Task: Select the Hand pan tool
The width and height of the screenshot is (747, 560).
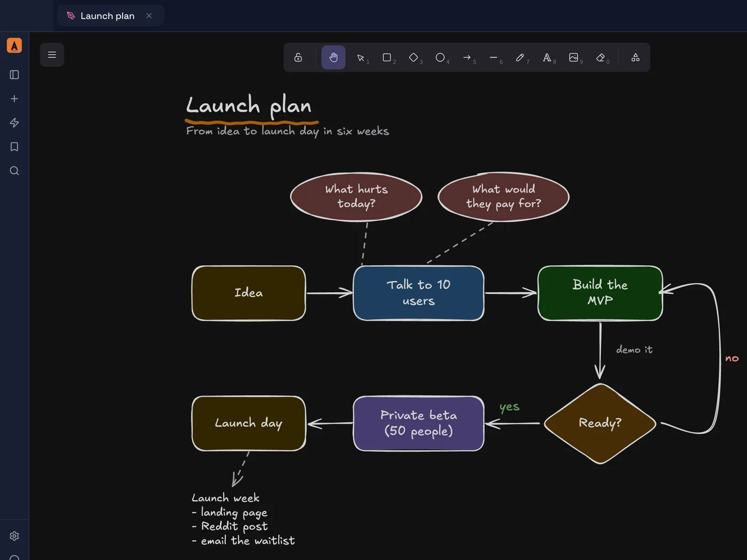Action: point(333,58)
